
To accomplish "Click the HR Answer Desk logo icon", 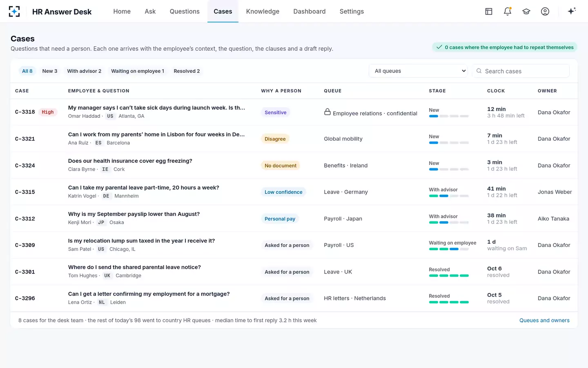I will [x=14, y=11].
